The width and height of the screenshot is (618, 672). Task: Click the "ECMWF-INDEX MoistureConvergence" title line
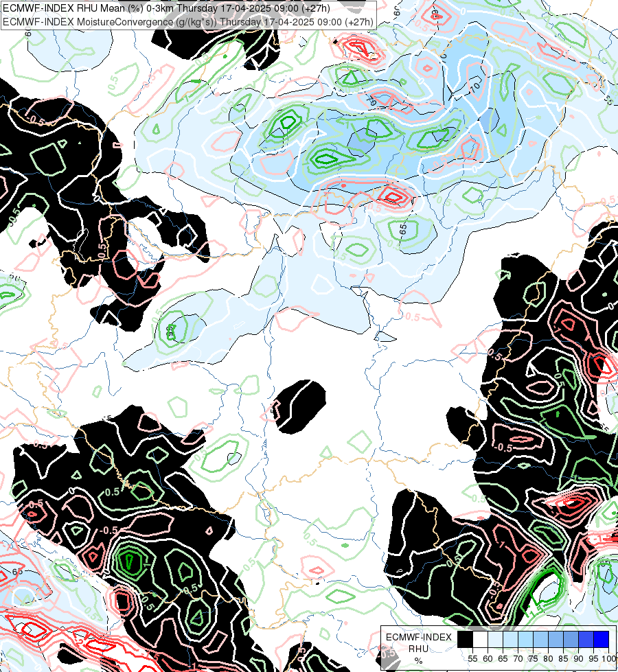click(x=188, y=21)
